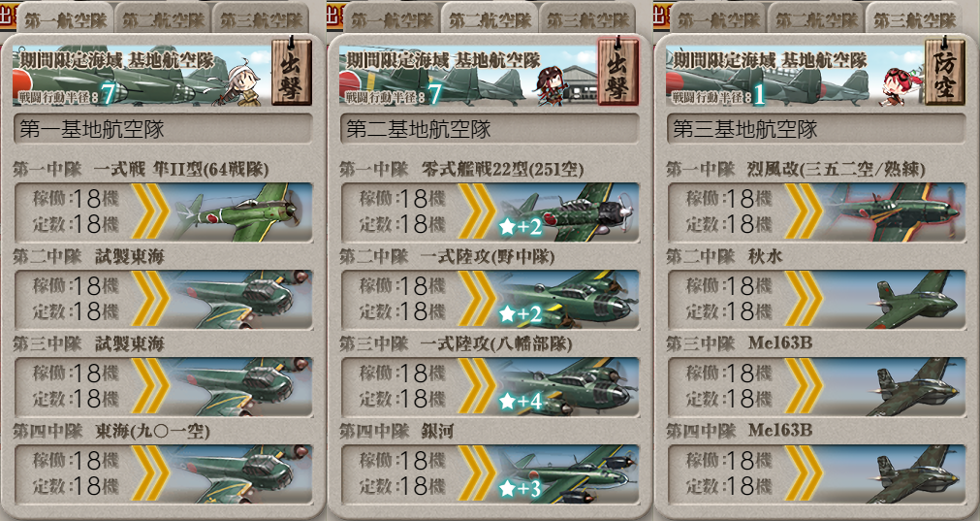Expand the yellow chevrons on 一式陸攻(八幡部隊) slot

(x=478, y=386)
